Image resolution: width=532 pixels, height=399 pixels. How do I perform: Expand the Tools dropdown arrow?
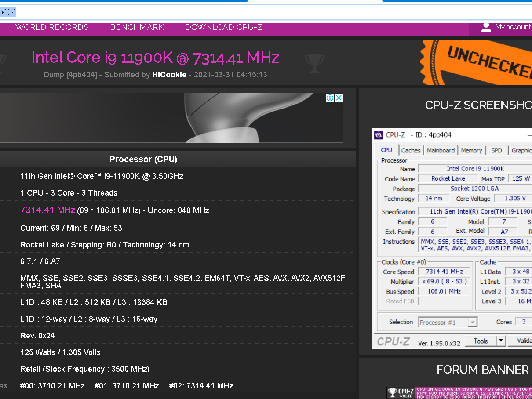(x=501, y=341)
